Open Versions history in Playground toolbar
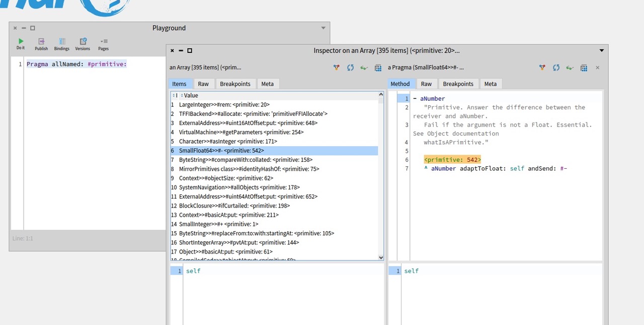Screen dimensions: 644x325 tap(83, 44)
